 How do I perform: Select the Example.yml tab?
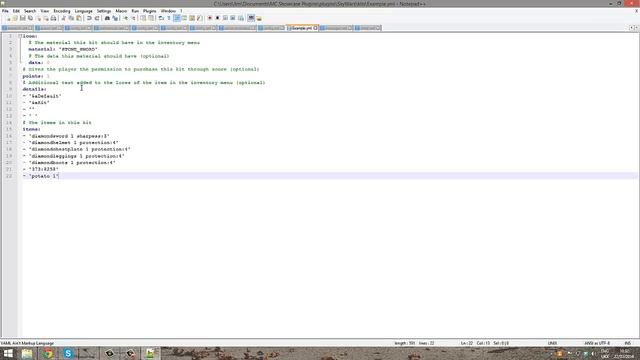301,28
